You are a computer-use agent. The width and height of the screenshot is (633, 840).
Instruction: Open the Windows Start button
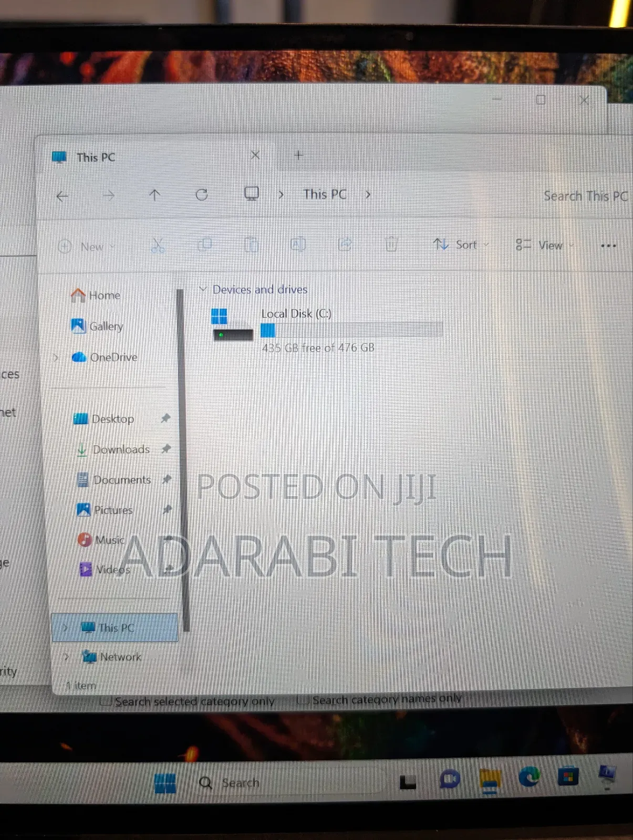tap(165, 783)
